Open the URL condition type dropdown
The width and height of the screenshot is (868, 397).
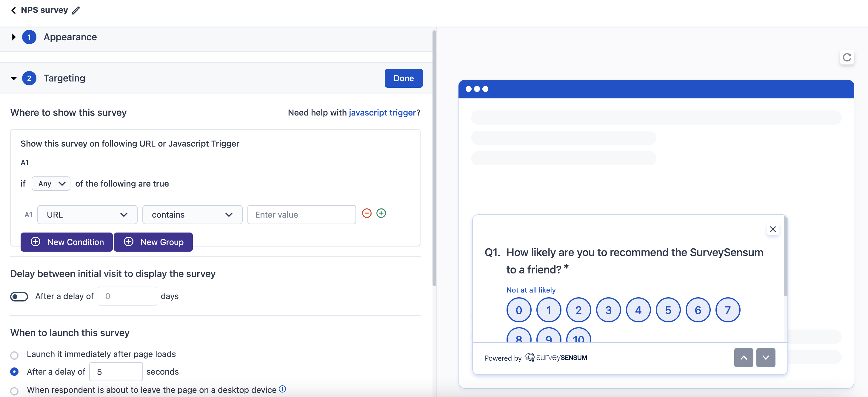click(x=87, y=215)
